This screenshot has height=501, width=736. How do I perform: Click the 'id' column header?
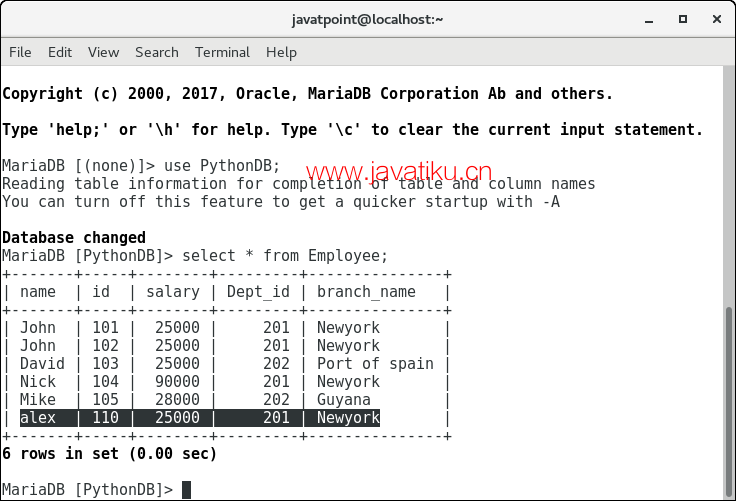(x=101, y=292)
